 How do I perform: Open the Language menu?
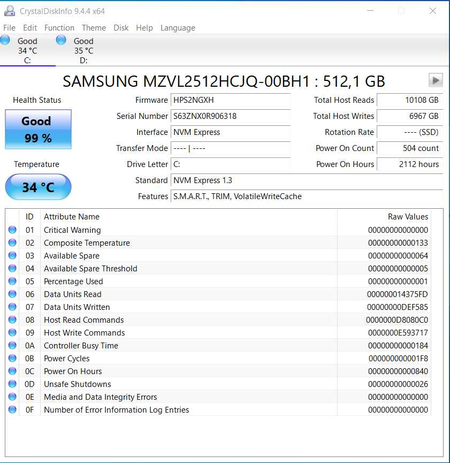(178, 28)
